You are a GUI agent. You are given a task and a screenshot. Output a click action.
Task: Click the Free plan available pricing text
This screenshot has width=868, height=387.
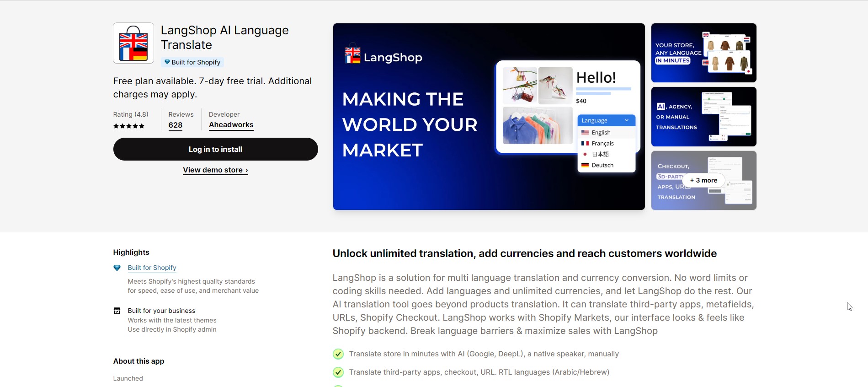pos(213,88)
